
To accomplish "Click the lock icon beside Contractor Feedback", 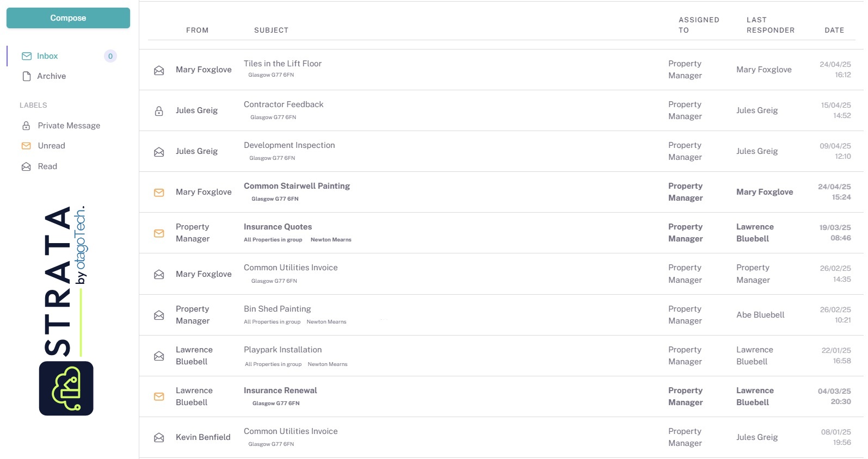I will pyautogui.click(x=159, y=111).
